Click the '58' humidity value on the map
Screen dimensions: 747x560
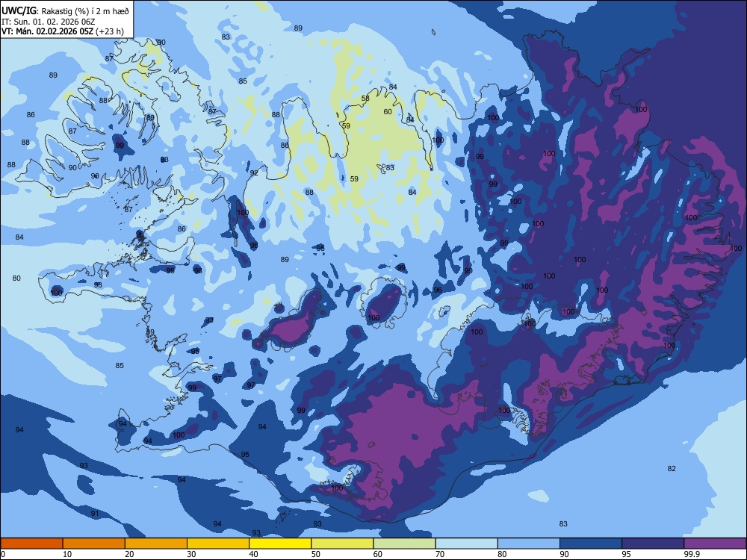point(365,99)
